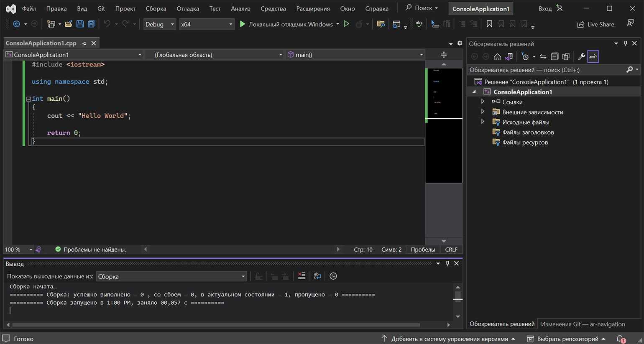
Task: Click the Solution Explorer search field
Action: [x=544, y=70]
